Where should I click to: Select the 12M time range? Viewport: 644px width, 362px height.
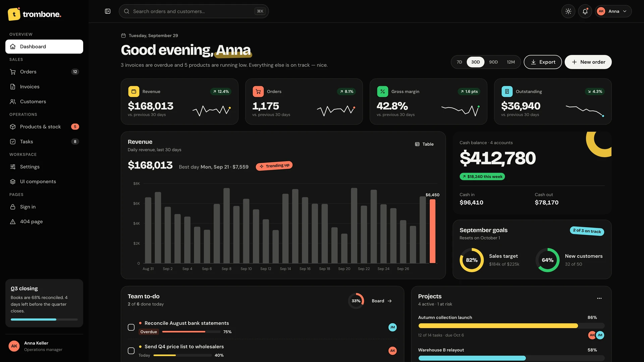(511, 62)
